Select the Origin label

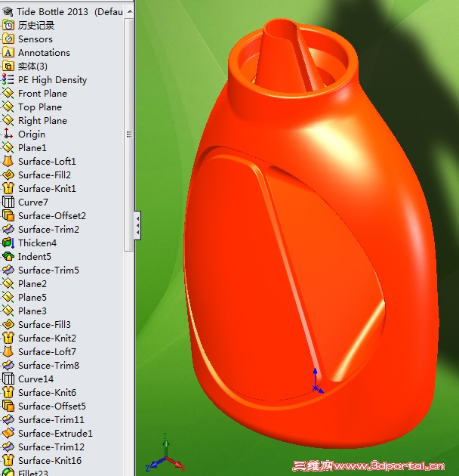point(32,134)
